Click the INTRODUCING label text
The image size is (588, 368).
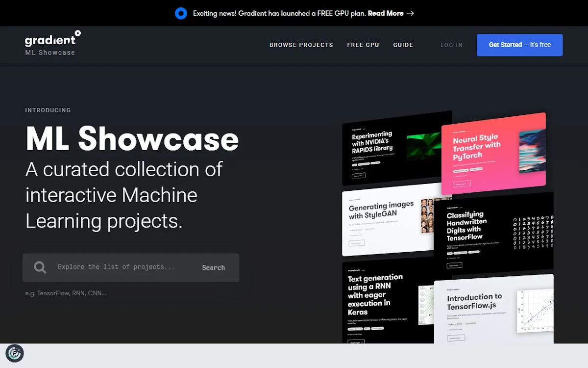(x=48, y=110)
